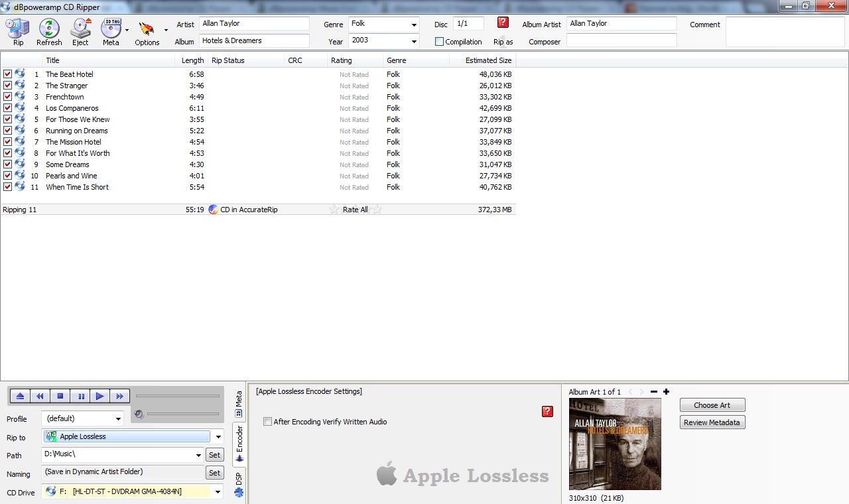Enable After Encoding Verify Written Audio

267,422
